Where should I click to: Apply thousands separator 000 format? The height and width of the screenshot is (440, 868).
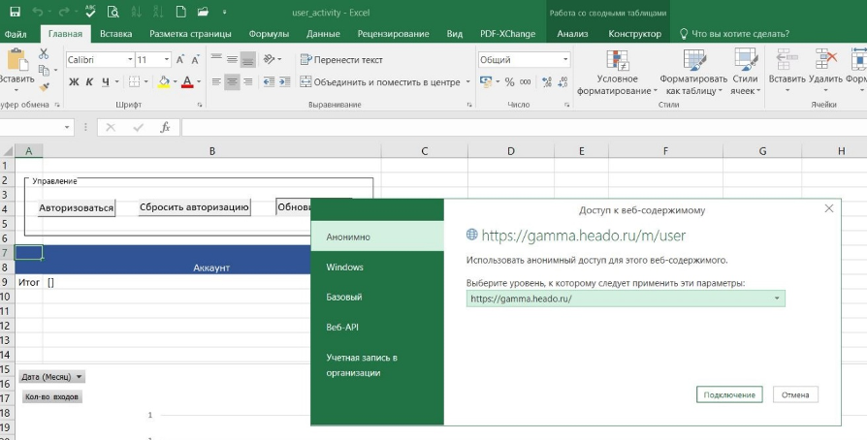pyautogui.click(x=526, y=82)
